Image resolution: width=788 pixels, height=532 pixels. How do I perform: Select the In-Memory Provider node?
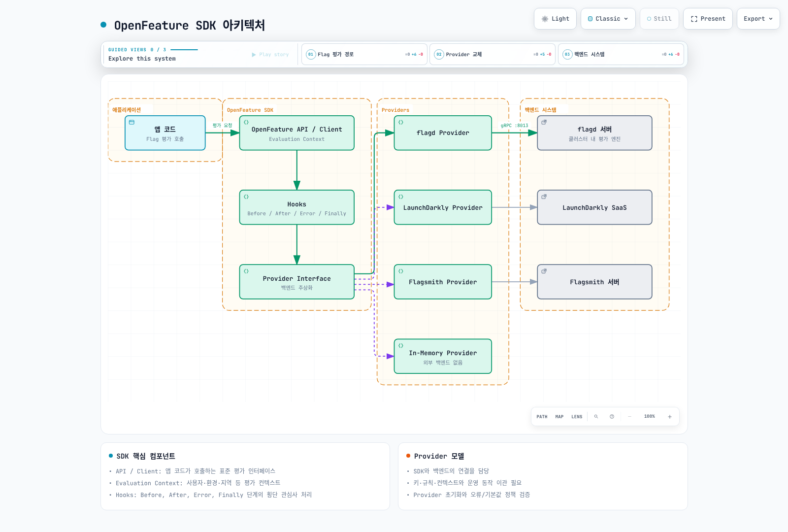point(443,356)
